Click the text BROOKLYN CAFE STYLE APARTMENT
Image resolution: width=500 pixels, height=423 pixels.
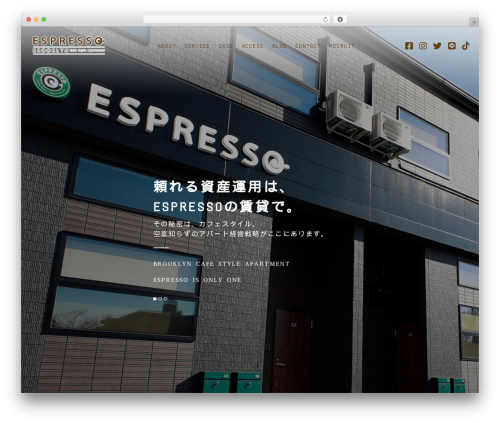[x=221, y=264]
